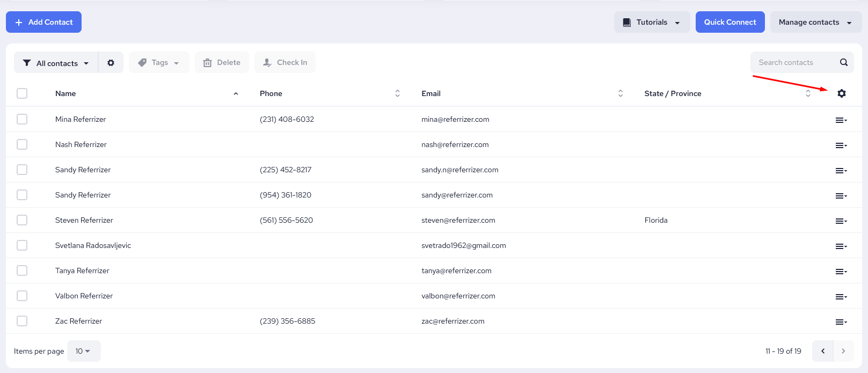Open row actions menu for Nash Referrizer
This screenshot has width=868, height=373.
[841, 145]
